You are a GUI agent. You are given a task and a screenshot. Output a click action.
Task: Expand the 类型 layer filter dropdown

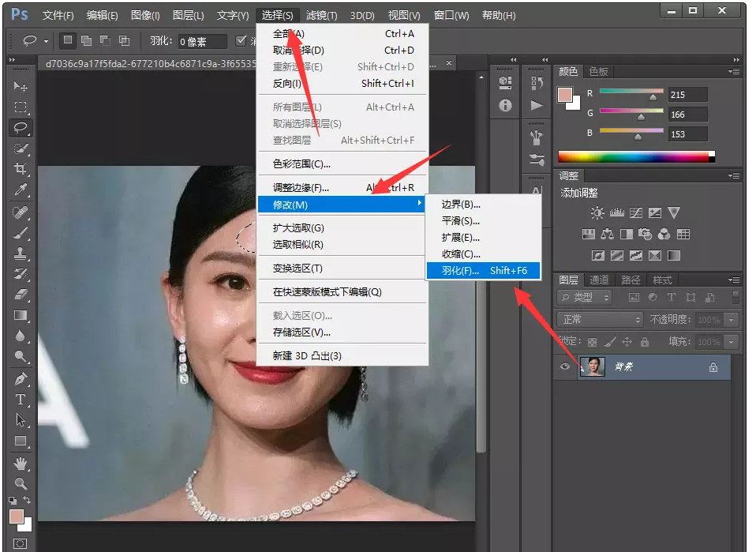(x=585, y=297)
